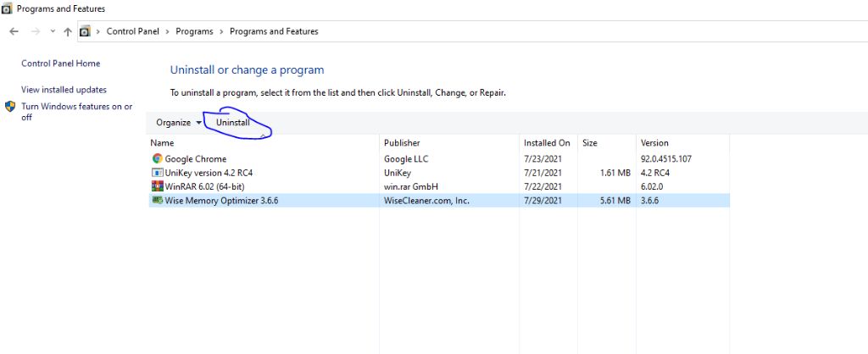This screenshot has height=354, width=868.
Task: Select Wise Memory Optimizer 3.6.6 entry
Action: point(221,200)
